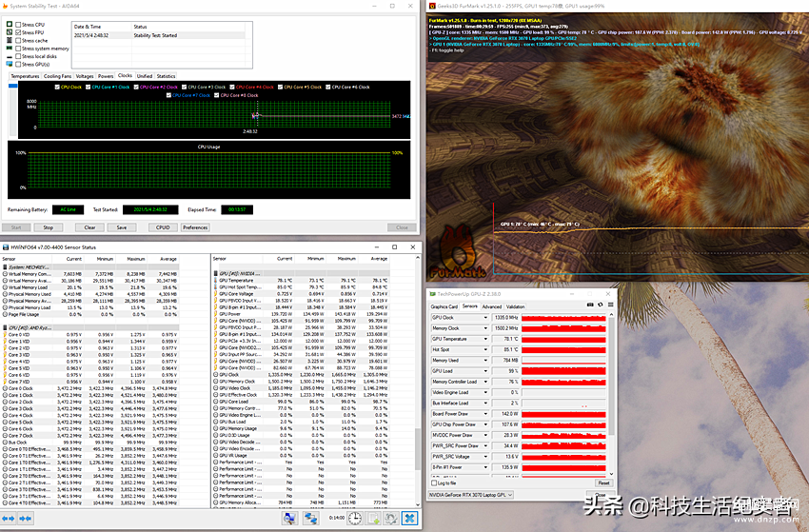Click GPU-Z screenshot camera icon
Viewport: 809px width, 532px height.
590,305
